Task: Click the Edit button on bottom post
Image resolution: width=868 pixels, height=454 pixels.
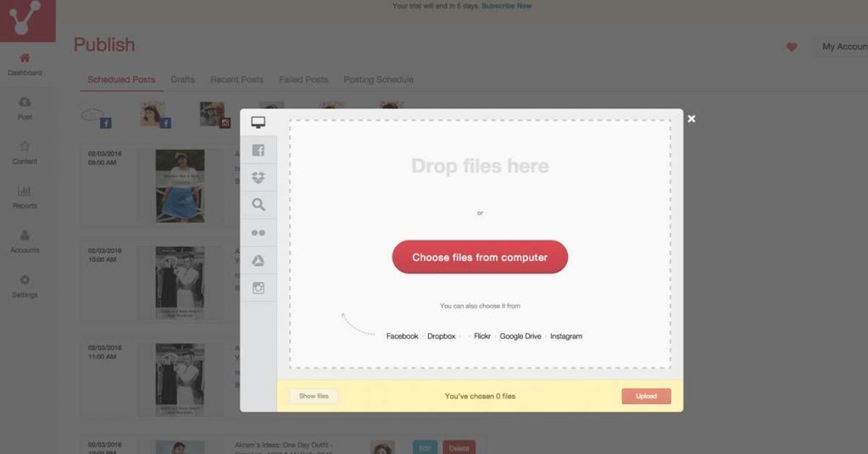Action: coord(425,448)
